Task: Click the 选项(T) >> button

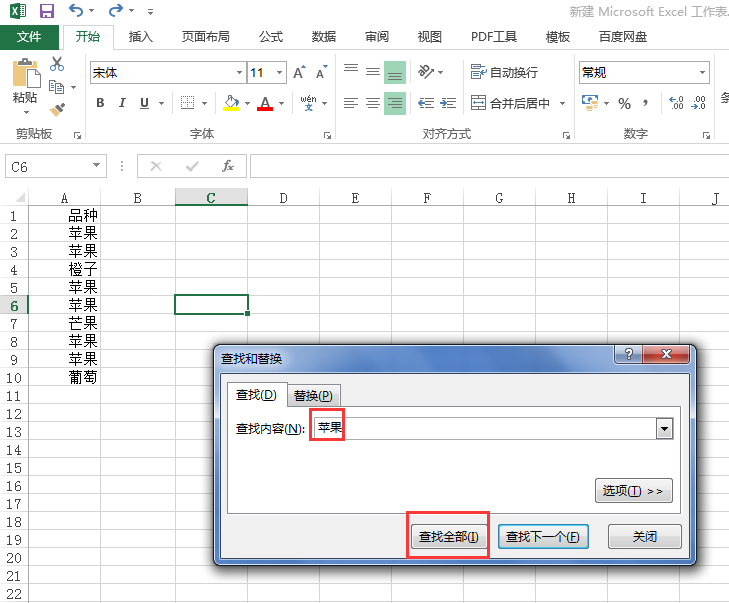Action: point(633,490)
